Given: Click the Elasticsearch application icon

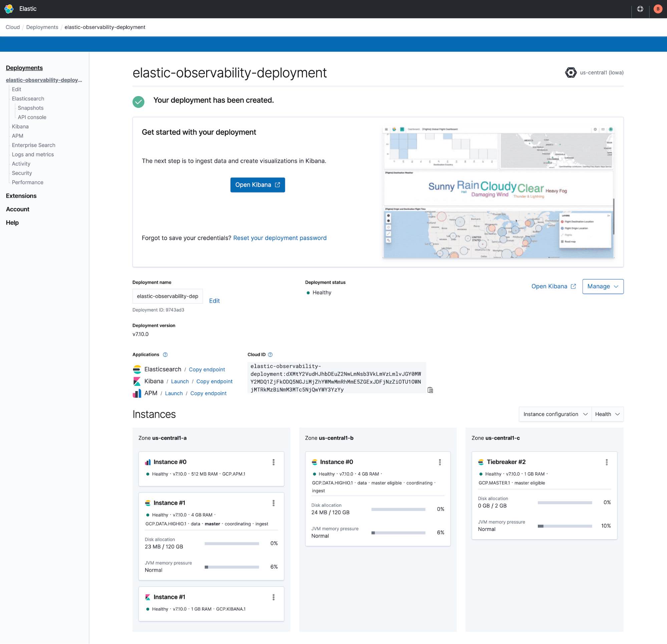Looking at the screenshot, I should pyautogui.click(x=136, y=369).
